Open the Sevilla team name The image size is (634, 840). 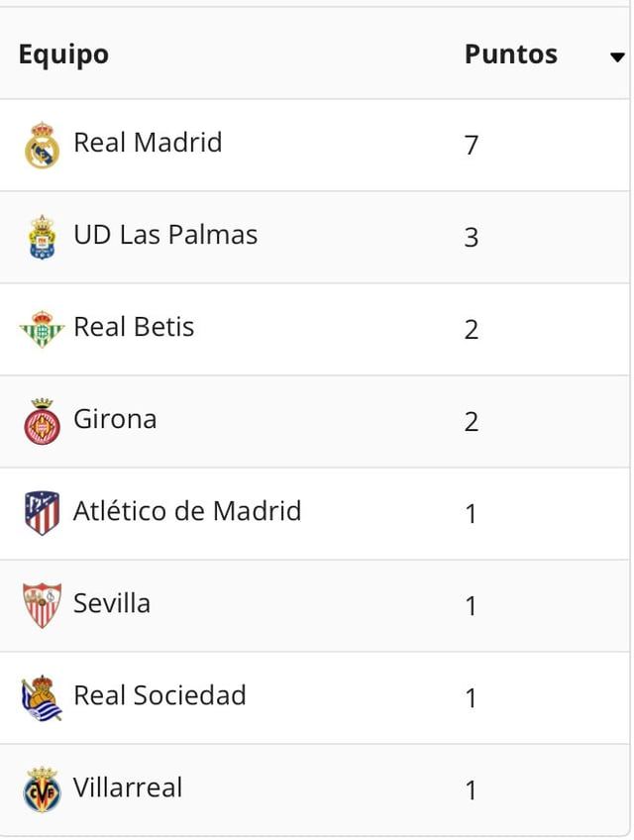pyautogui.click(x=112, y=603)
